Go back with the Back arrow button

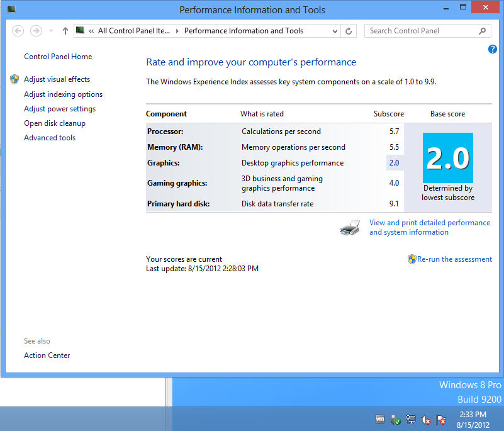pos(18,31)
